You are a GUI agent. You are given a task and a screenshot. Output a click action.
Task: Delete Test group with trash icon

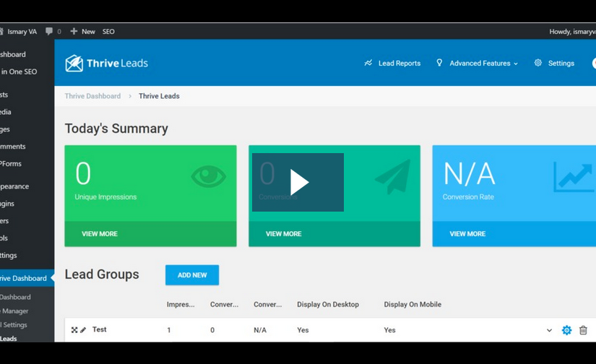(x=583, y=330)
